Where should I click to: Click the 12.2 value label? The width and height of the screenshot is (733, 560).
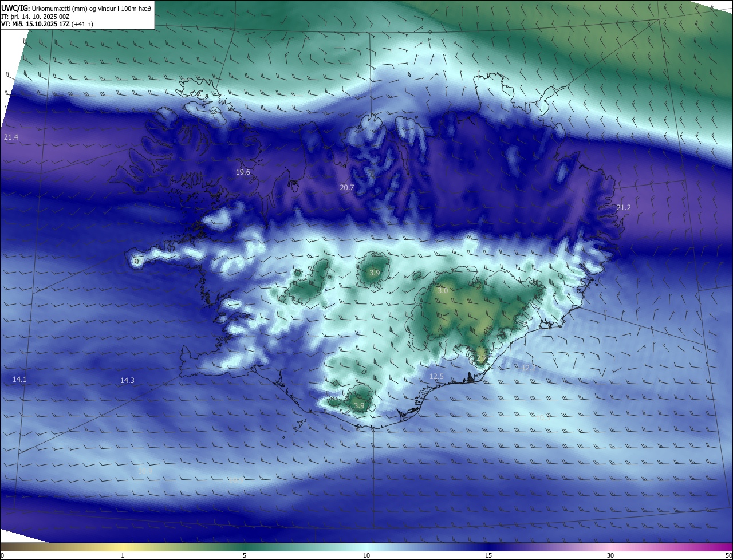tap(528, 368)
